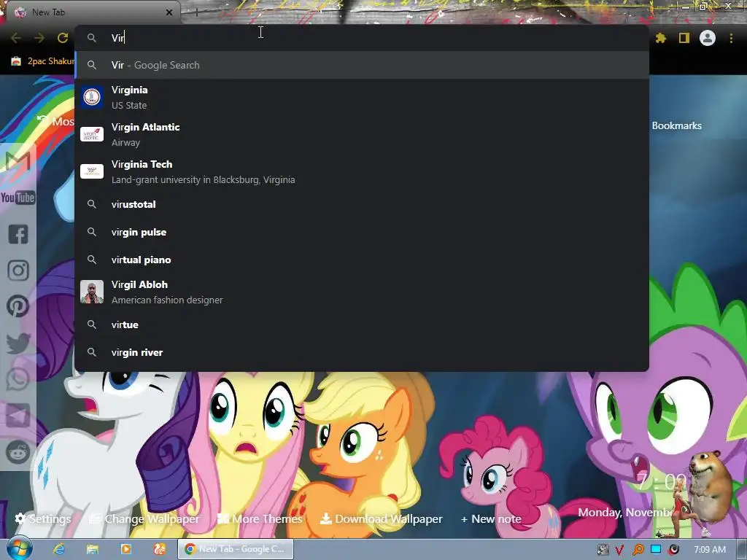Open WhatsApp from the sidebar
Viewport: 747px width, 560px height.
pyautogui.click(x=18, y=379)
